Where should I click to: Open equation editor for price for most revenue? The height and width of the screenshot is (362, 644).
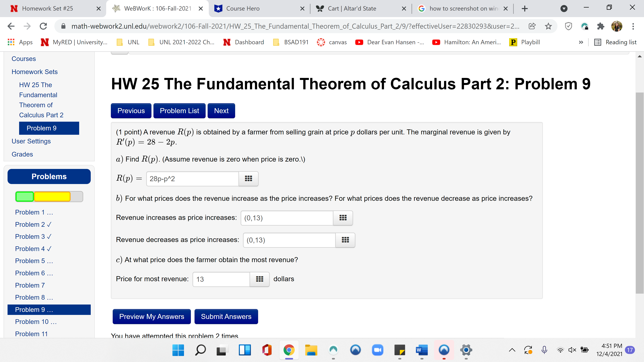[259, 279]
